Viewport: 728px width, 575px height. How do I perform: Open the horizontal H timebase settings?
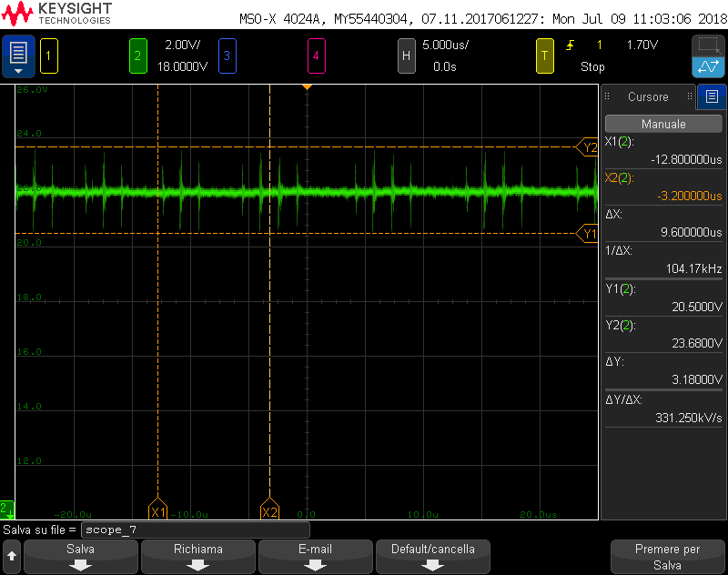[406, 56]
